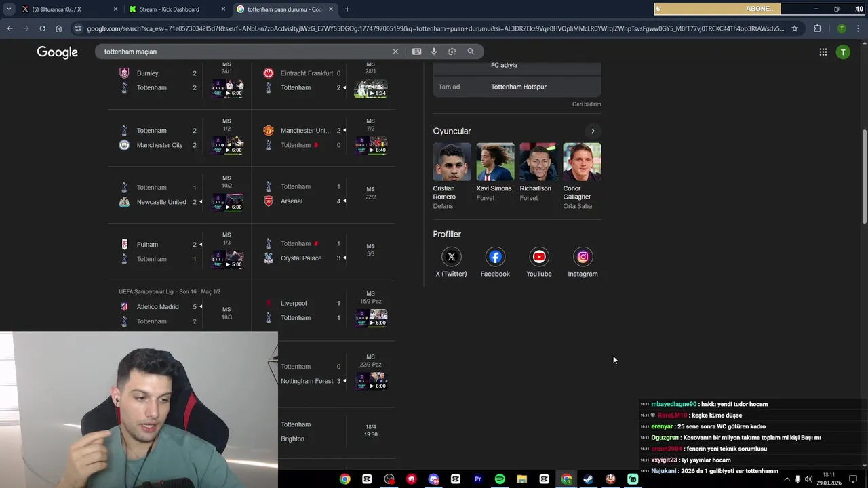Open Tottenham vs Newcastle United match result
Viewport: 868px width, 488px height.
(180, 195)
